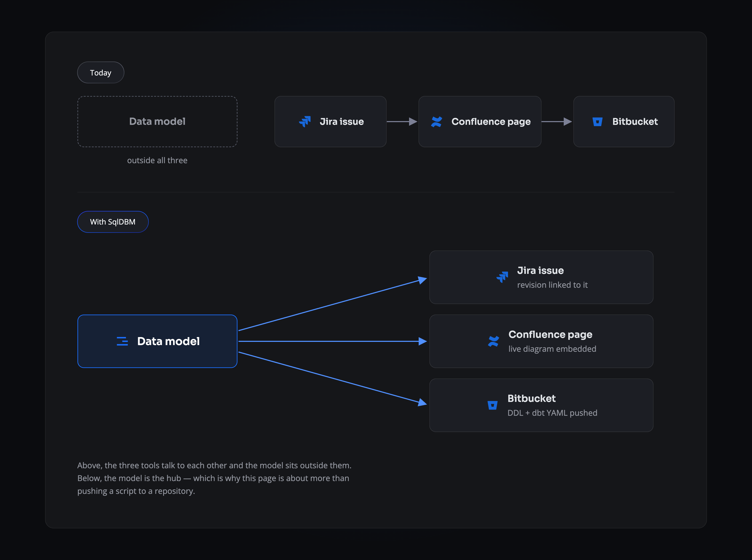Image resolution: width=752 pixels, height=560 pixels.
Task: Click "Bitbucket" text in the Today row
Action: coord(635,122)
